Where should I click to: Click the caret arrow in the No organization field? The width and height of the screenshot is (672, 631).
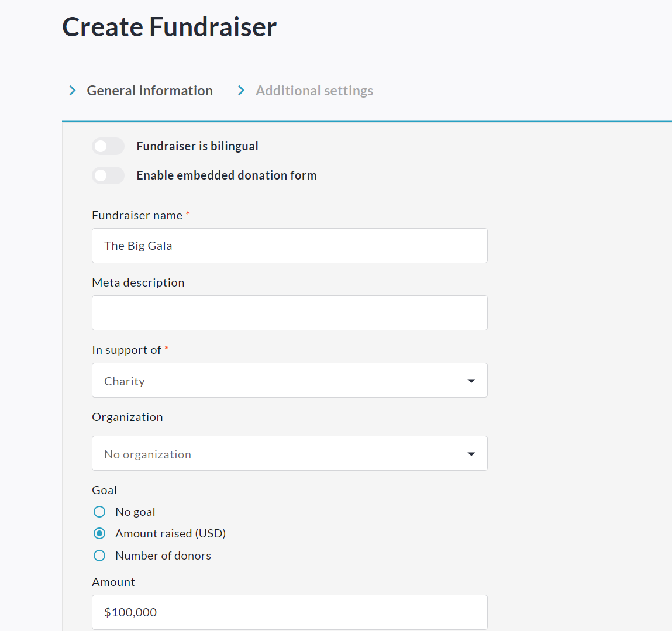click(x=471, y=454)
